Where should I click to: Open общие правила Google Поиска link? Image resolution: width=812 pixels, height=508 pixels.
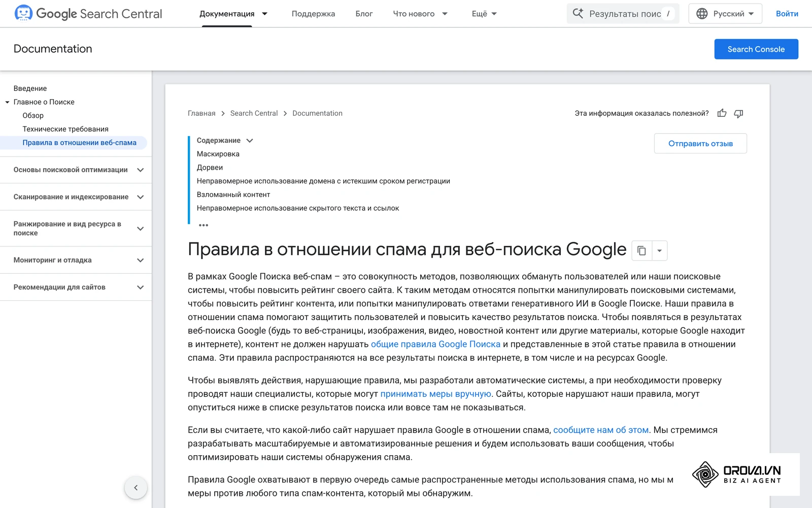tap(435, 344)
